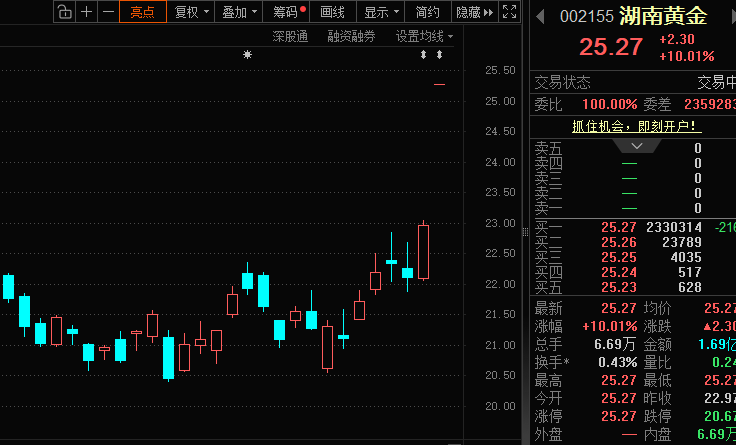Open the 复权 dropdown
The width and height of the screenshot is (736, 445).
coord(191,12)
